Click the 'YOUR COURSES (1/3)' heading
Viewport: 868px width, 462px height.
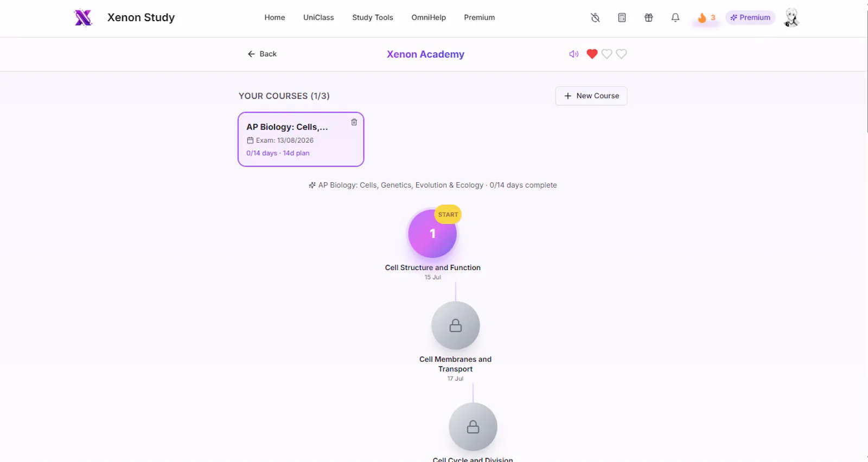(284, 95)
